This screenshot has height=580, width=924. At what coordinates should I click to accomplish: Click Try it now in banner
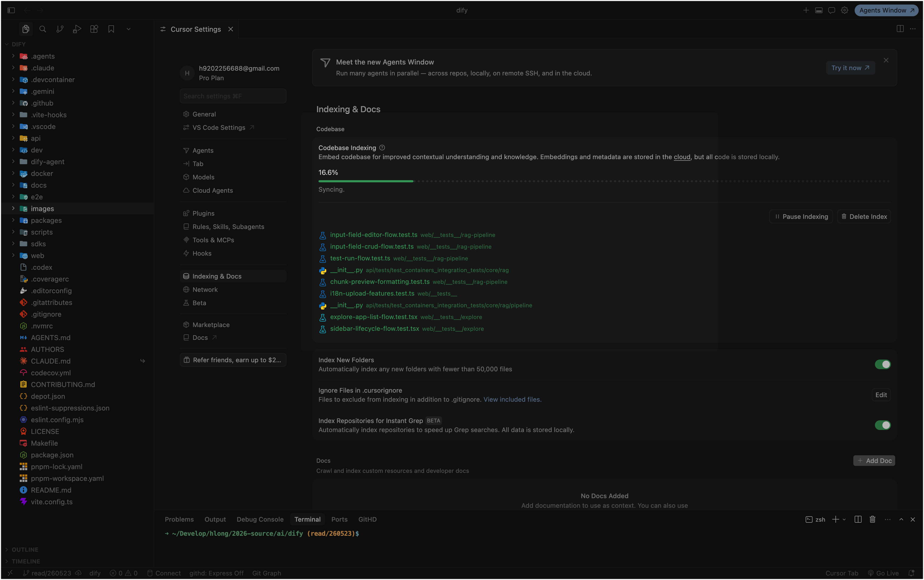click(x=850, y=68)
